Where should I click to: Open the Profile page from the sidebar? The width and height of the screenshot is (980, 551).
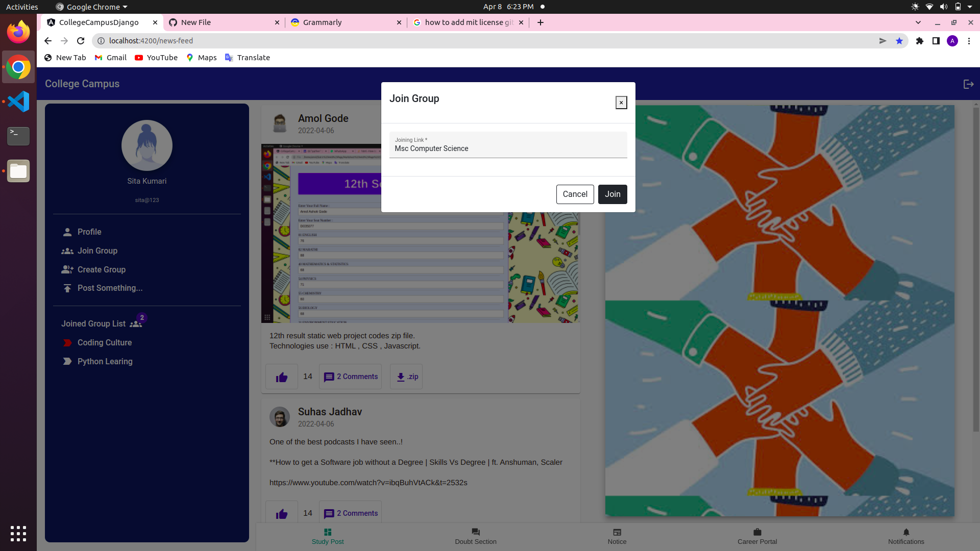[x=89, y=232]
